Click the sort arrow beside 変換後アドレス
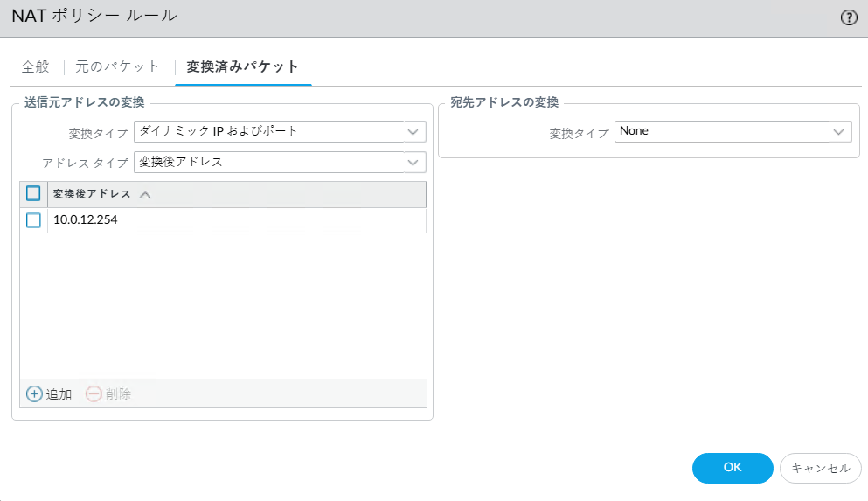 click(x=145, y=194)
